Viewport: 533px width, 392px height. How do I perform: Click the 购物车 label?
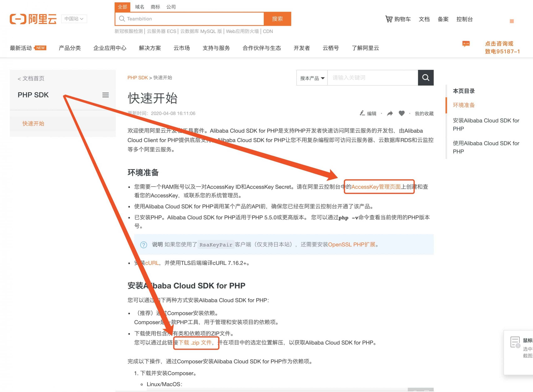point(402,19)
